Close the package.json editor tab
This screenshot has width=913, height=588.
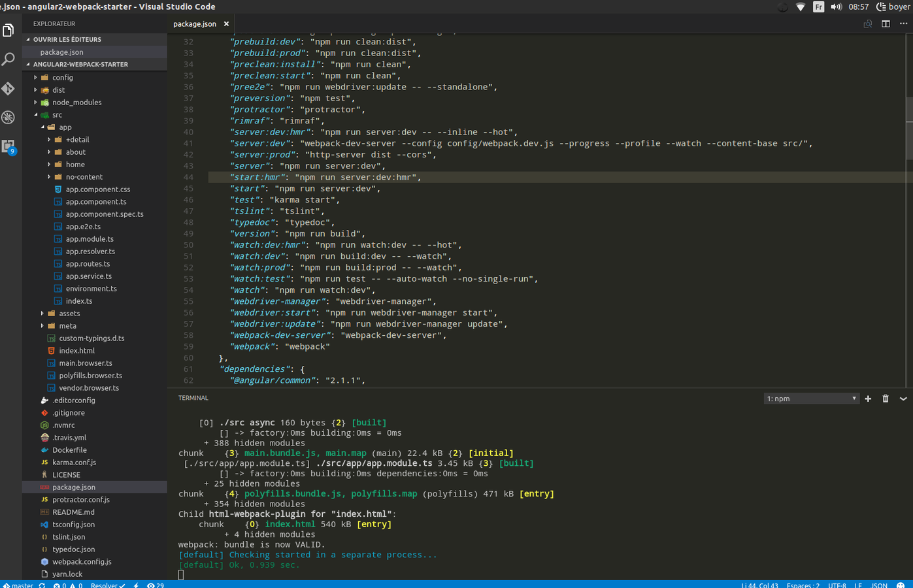[x=226, y=24]
